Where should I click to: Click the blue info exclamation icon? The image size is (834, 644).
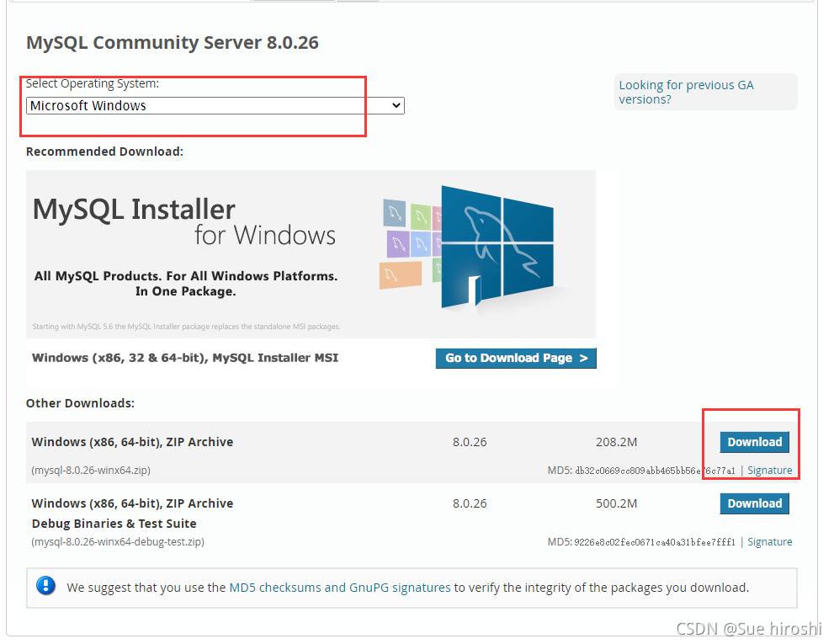[x=45, y=586]
